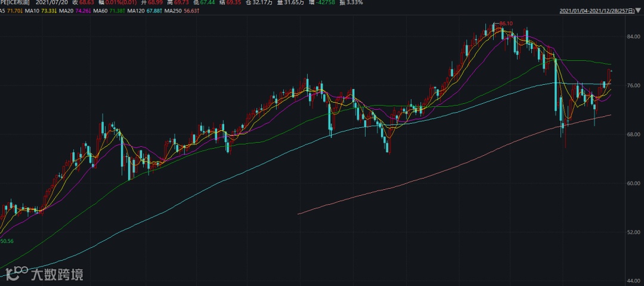The height and width of the screenshot is (286, 644).
Task: Click the settlement price 69.35 value
Action: coord(233,2)
